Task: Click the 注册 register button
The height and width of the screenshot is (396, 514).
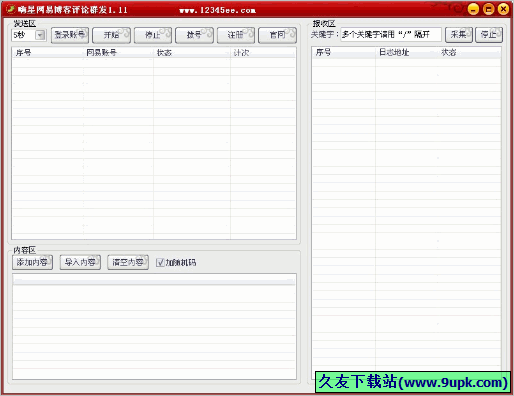Action: (x=236, y=35)
